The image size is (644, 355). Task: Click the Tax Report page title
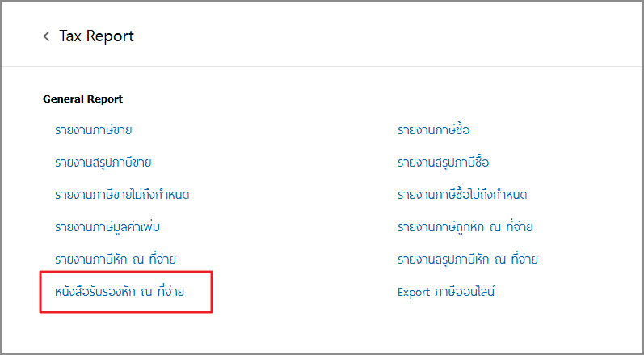point(97,36)
